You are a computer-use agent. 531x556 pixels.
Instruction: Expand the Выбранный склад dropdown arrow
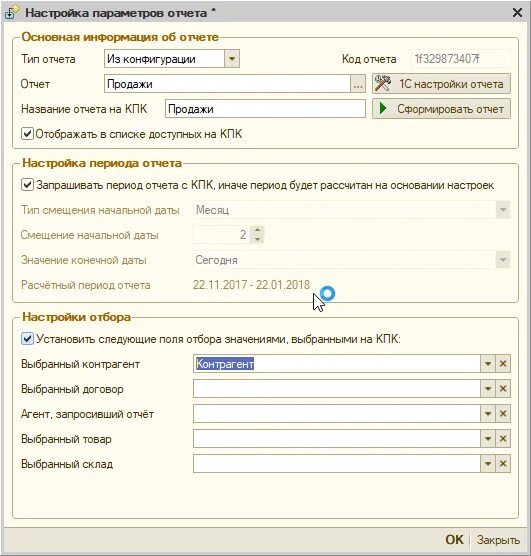pos(488,464)
